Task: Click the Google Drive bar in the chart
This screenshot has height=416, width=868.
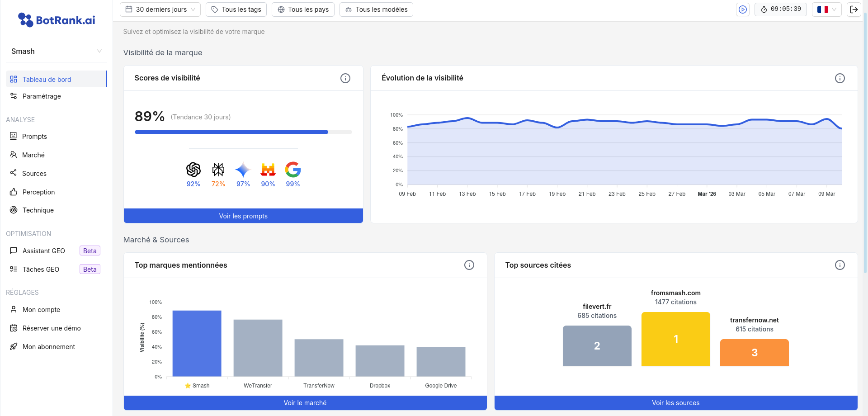Action: tap(441, 362)
